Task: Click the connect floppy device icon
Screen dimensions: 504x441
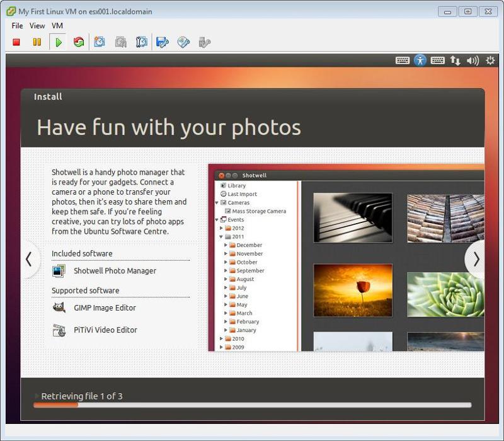Action: (162, 42)
